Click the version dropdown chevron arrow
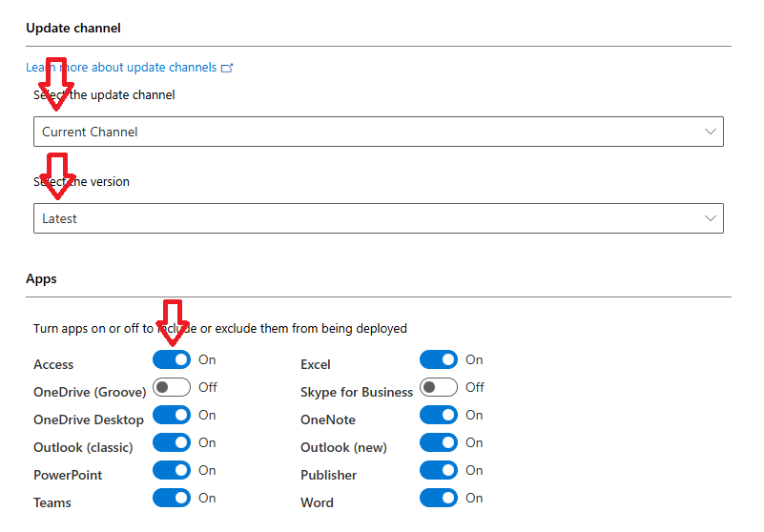Screen dimensions: 764x532 710,218
